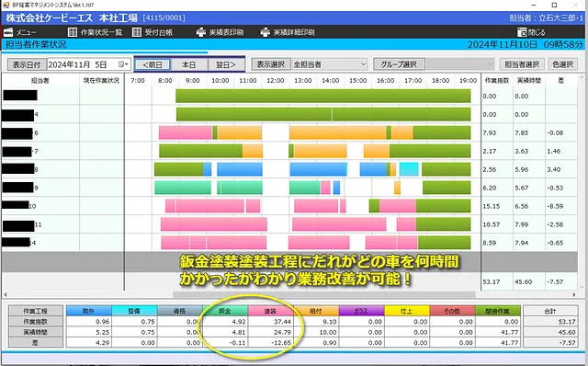Open the 色選択 color selection button

coord(562,64)
